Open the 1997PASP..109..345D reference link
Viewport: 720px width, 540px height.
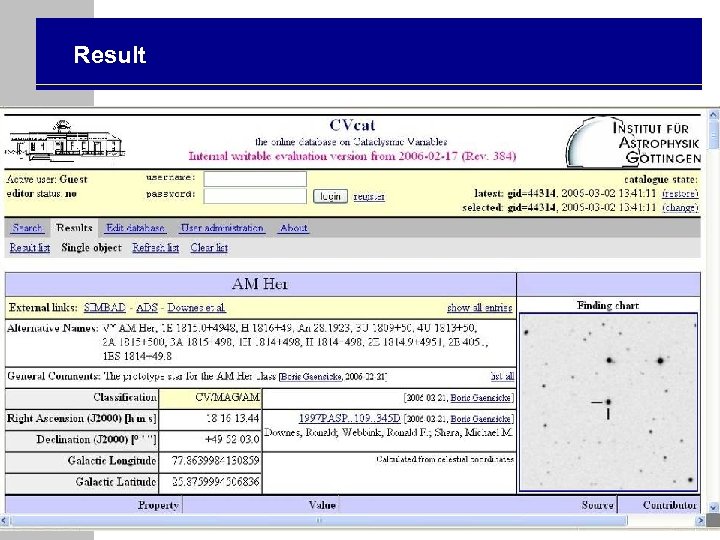click(349, 418)
